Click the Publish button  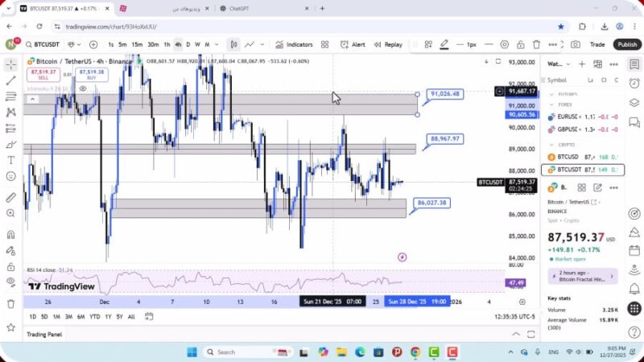(x=626, y=45)
